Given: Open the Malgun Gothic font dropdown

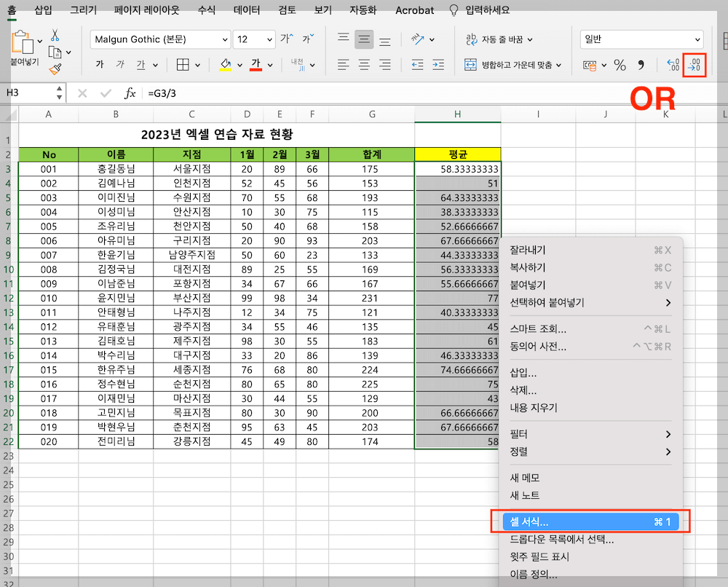Looking at the screenshot, I should tap(224, 39).
